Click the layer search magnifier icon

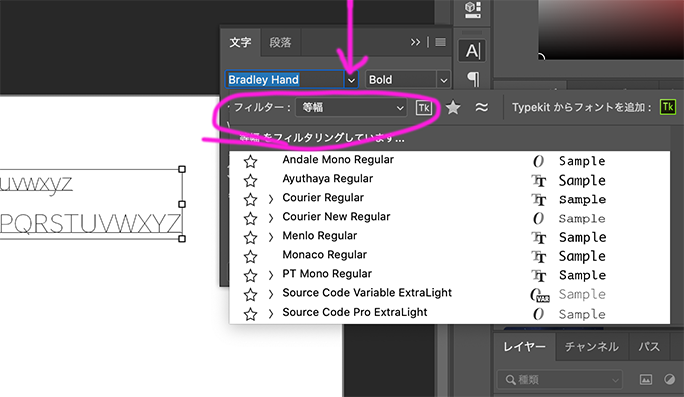(x=510, y=380)
